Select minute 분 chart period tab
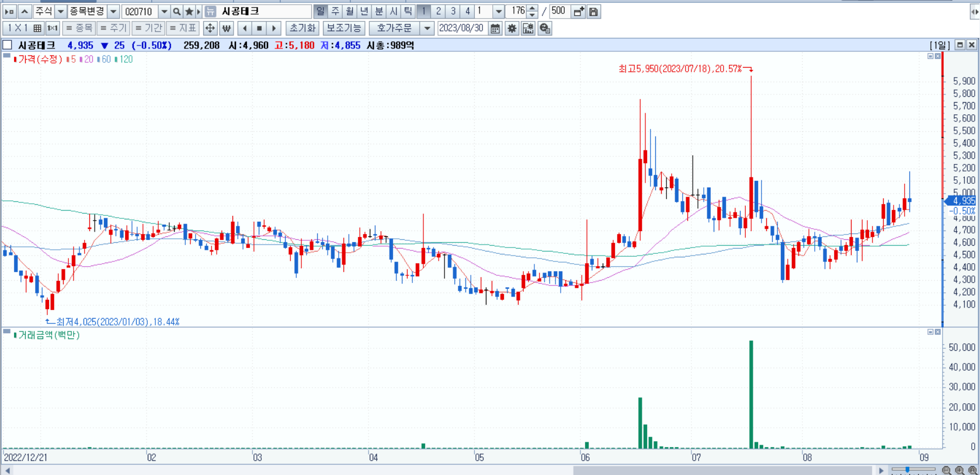 click(378, 11)
